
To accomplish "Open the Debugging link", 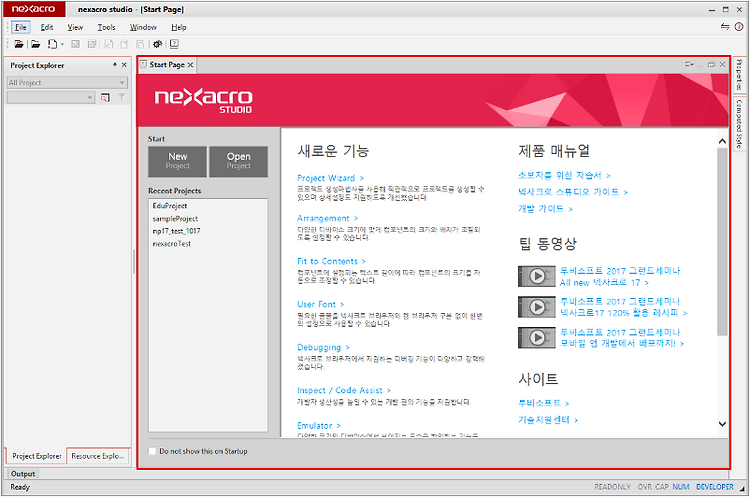I will click(323, 347).
